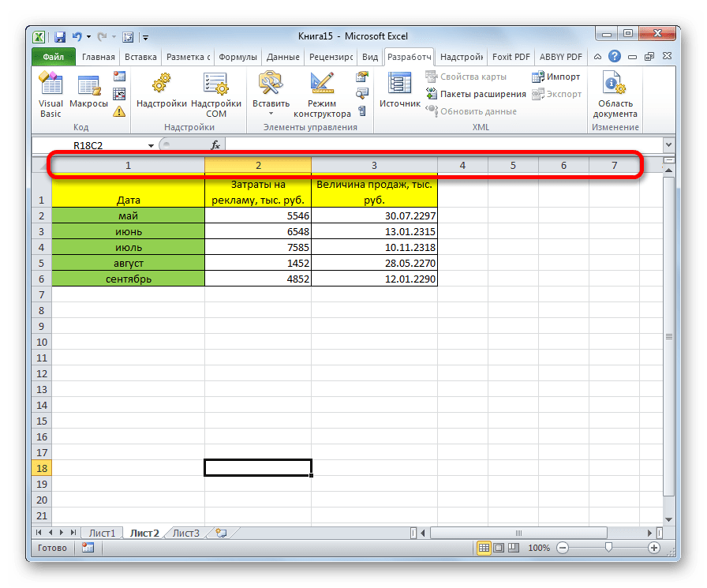The image size is (707, 588).
Task: Click the Импорт XML button
Action: pyautogui.click(x=557, y=77)
